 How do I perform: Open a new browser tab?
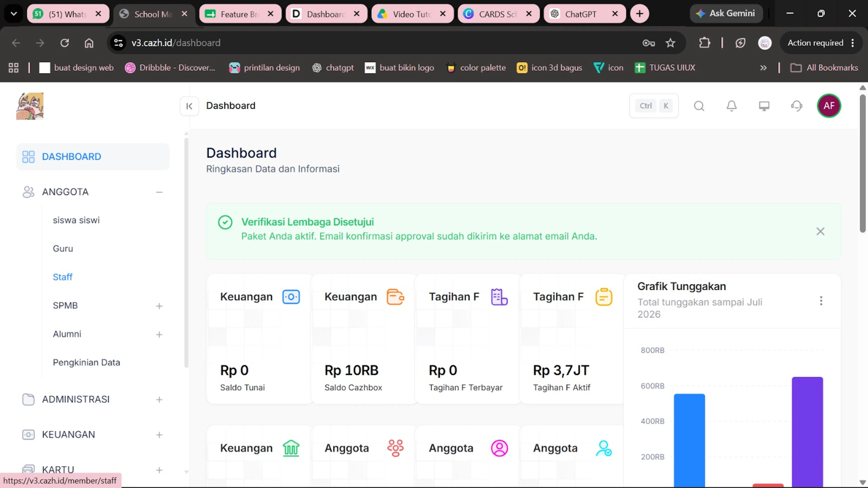click(x=639, y=14)
